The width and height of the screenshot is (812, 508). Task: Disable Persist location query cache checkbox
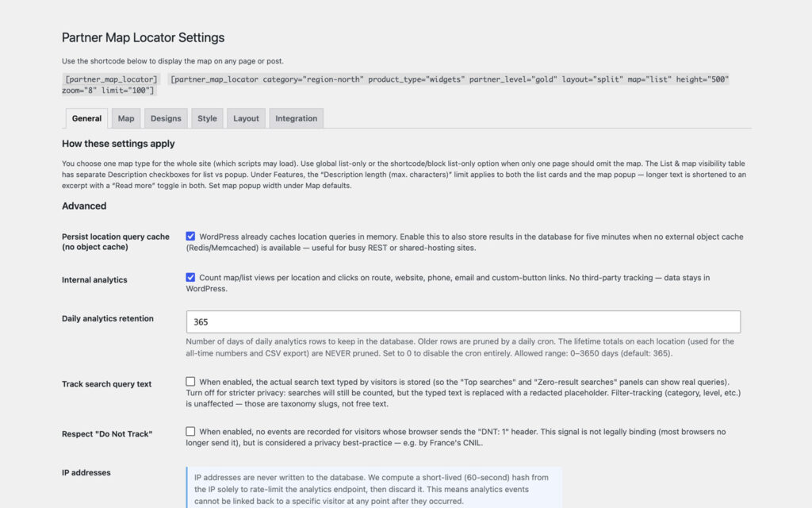click(190, 237)
